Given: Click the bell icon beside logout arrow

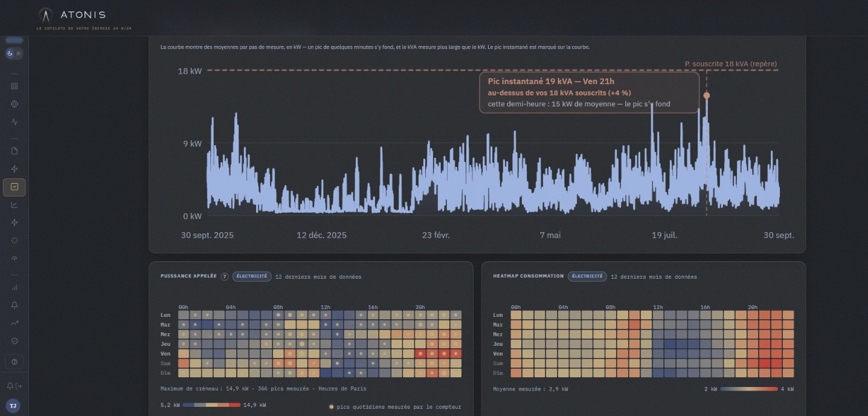Looking at the screenshot, I should click(x=10, y=386).
